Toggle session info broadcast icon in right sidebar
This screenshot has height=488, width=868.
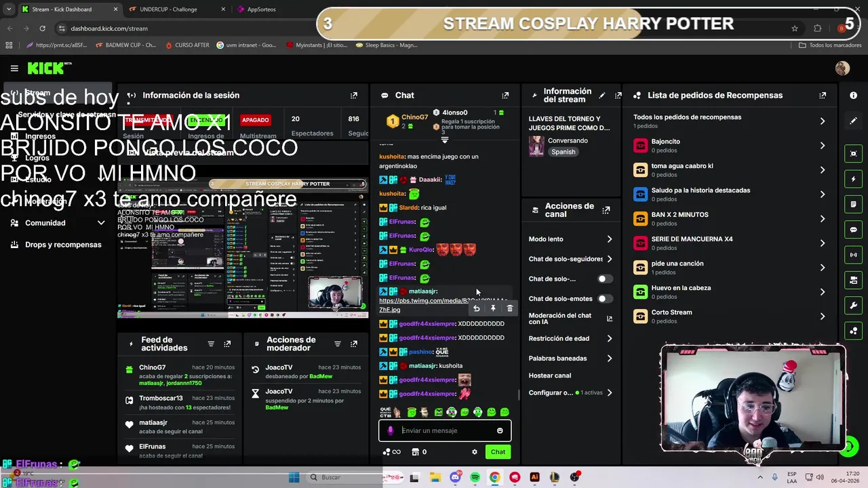point(853,255)
